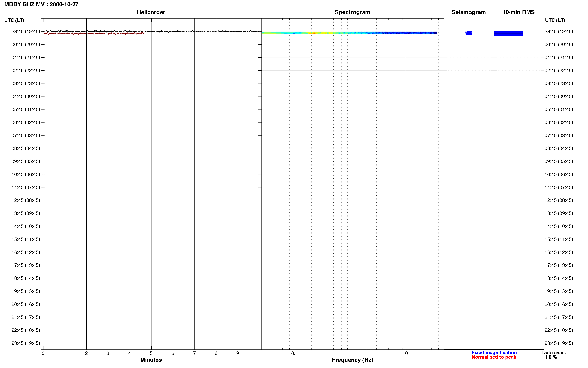Click left time label '15:45 (11:45)'
588x368 pixels.
pyautogui.click(x=26, y=239)
